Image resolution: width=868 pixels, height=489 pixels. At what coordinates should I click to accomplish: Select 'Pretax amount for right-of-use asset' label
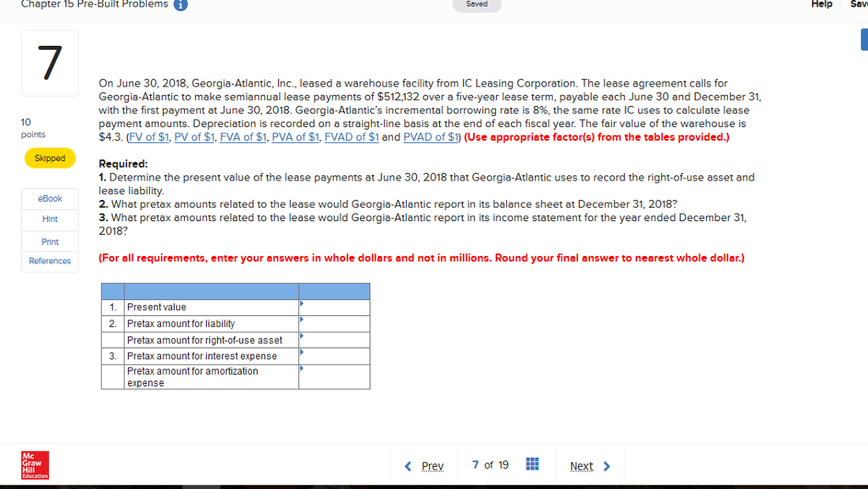click(x=205, y=340)
